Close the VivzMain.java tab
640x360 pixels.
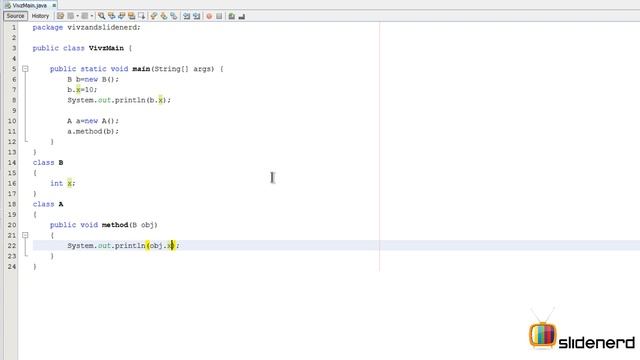coord(54,5)
